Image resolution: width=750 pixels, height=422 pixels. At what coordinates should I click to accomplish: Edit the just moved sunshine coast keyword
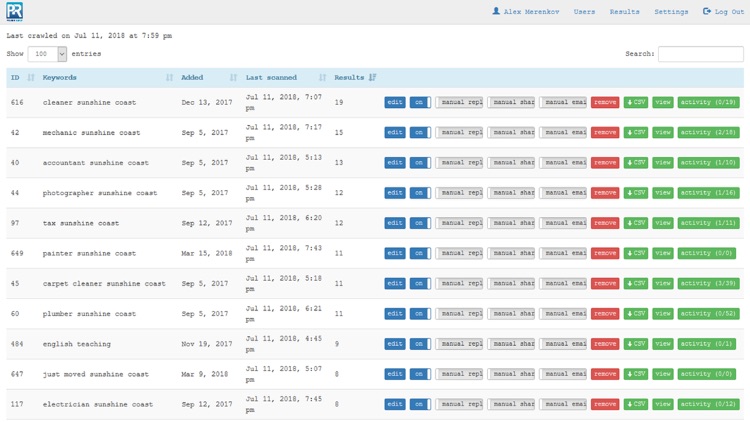coord(395,374)
